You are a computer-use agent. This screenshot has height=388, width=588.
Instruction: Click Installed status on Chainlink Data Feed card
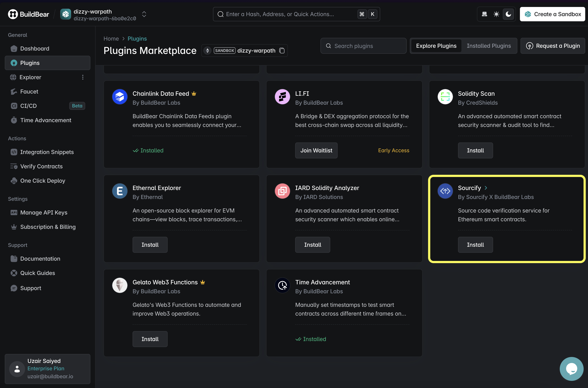148,150
